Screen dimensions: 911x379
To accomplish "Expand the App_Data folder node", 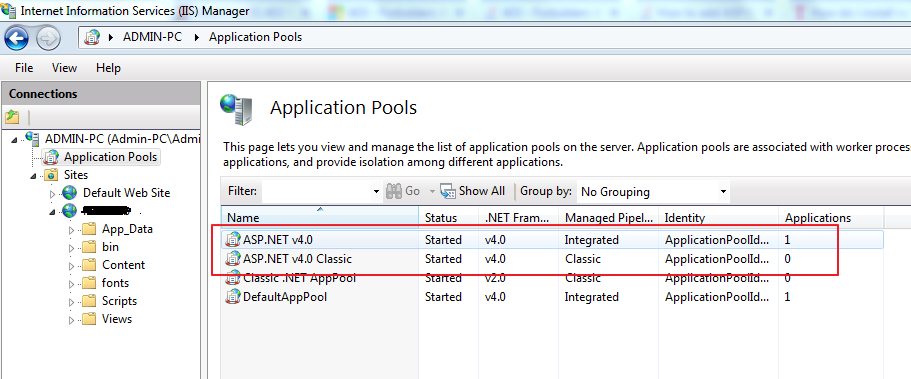I will [71, 230].
